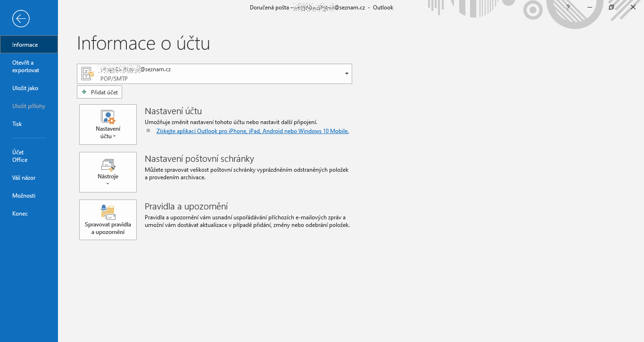This screenshot has width=644, height=342.
Task: Open the Otevřít a exportovat section
Action: tap(29, 67)
